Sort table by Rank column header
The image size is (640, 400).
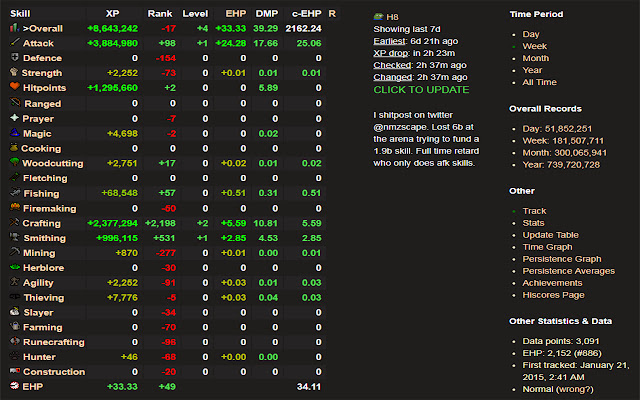click(159, 13)
